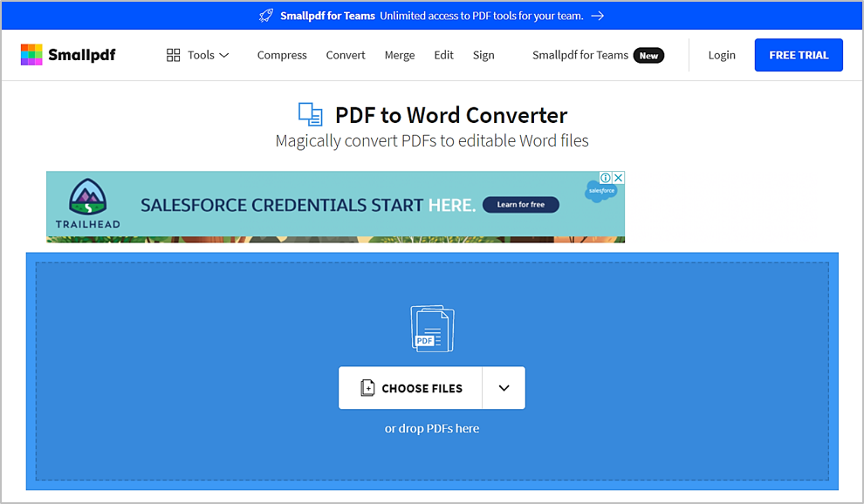Click the Salesforce Credentials ad banner headline
864x504 pixels.
pos(308,205)
